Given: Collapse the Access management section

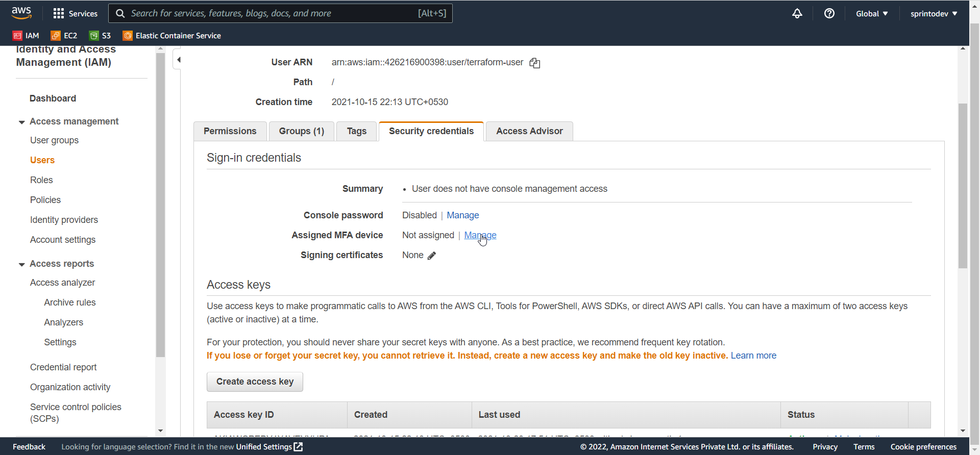Looking at the screenshot, I should click(21, 122).
